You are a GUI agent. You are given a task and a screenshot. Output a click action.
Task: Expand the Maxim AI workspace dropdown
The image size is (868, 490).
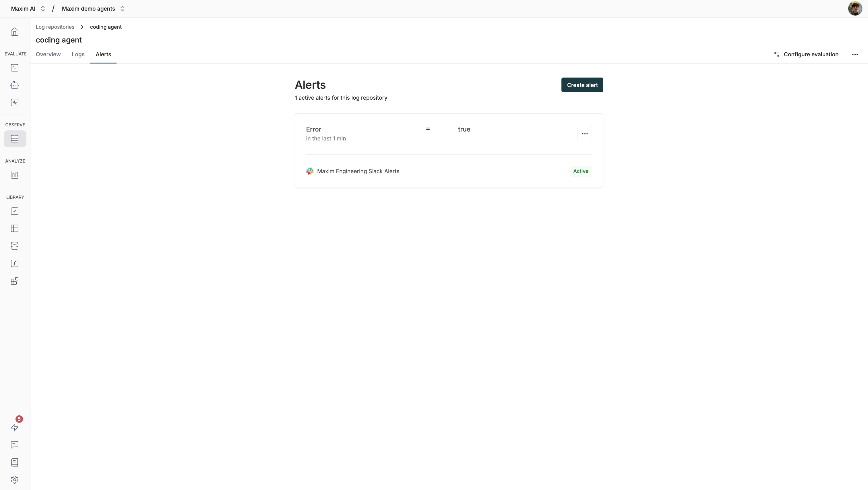pyautogui.click(x=43, y=8)
